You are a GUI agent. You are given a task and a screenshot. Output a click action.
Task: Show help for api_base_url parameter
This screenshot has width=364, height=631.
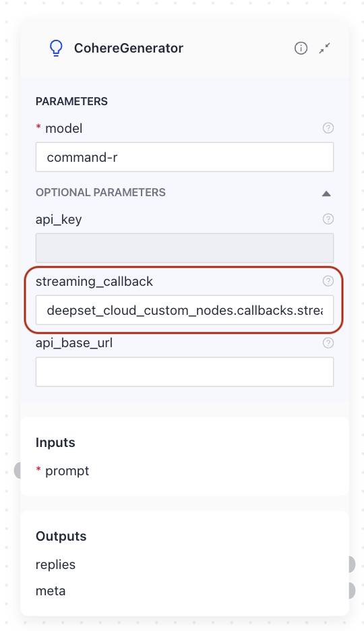coord(328,343)
